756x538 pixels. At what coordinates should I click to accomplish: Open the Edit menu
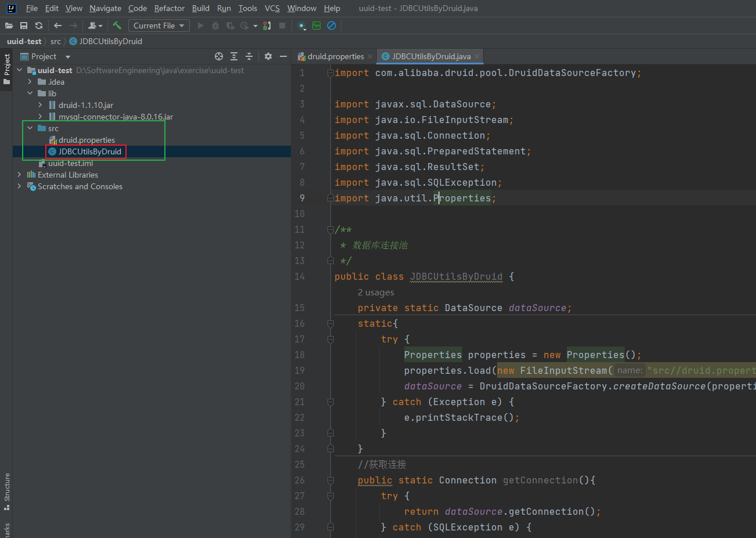point(52,8)
